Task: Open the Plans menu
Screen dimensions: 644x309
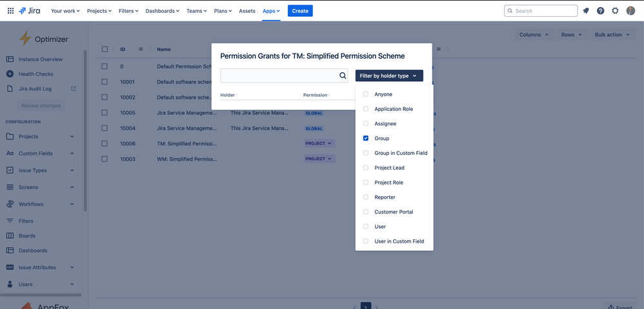Action: click(223, 11)
